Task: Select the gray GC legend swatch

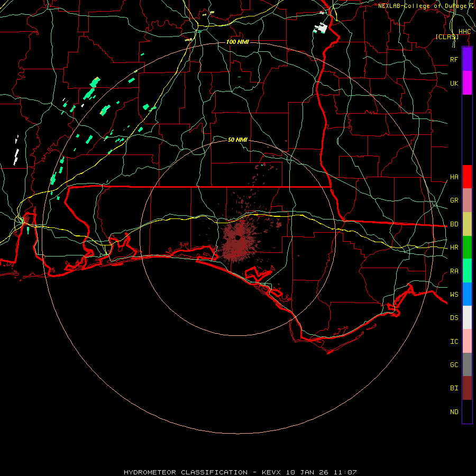Action: click(467, 364)
